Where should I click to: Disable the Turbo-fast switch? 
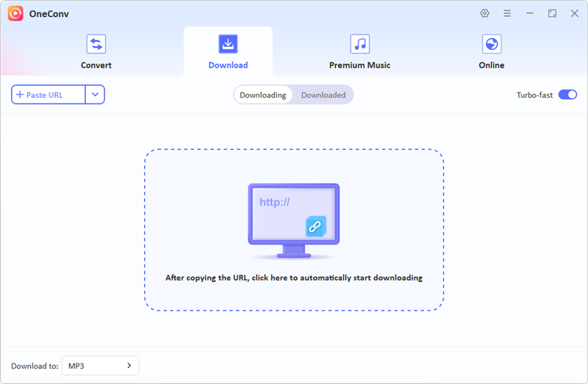pyautogui.click(x=567, y=95)
